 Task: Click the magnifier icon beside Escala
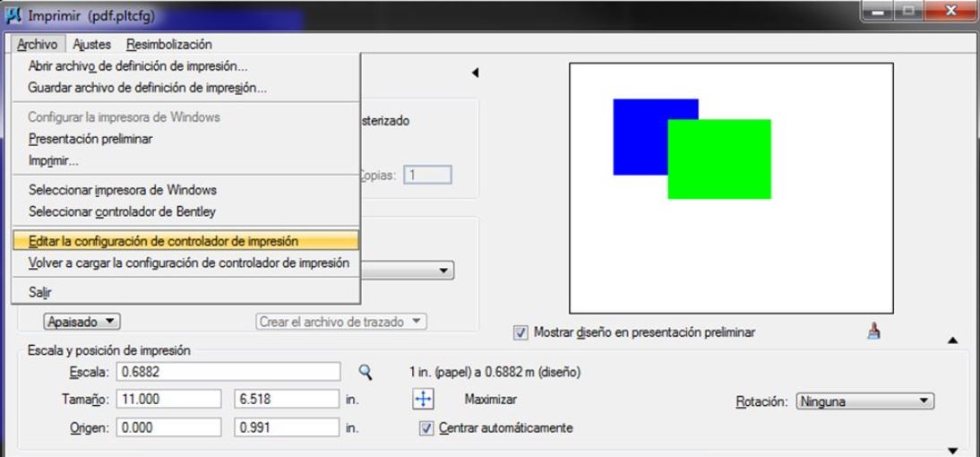tap(365, 373)
